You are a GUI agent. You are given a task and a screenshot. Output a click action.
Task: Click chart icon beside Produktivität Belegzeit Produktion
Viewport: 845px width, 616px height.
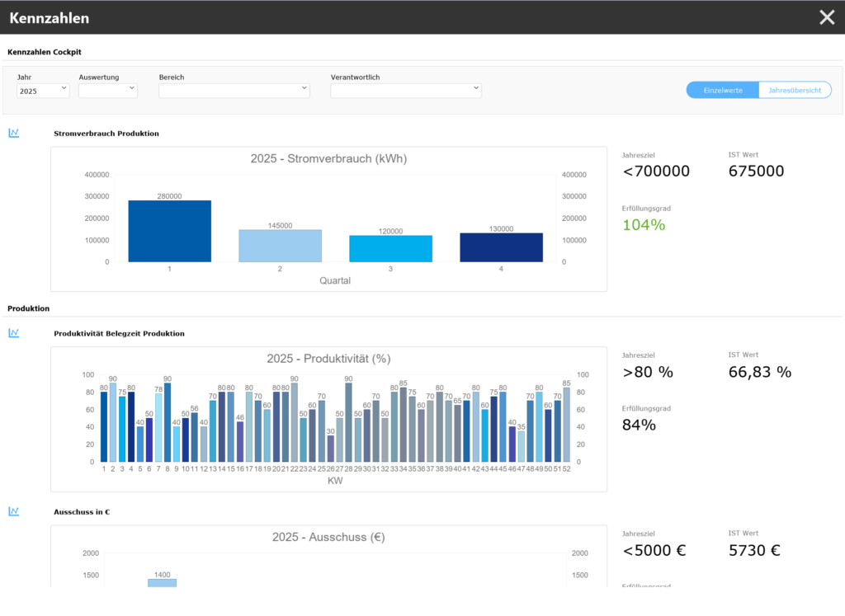(x=13, y=333)
